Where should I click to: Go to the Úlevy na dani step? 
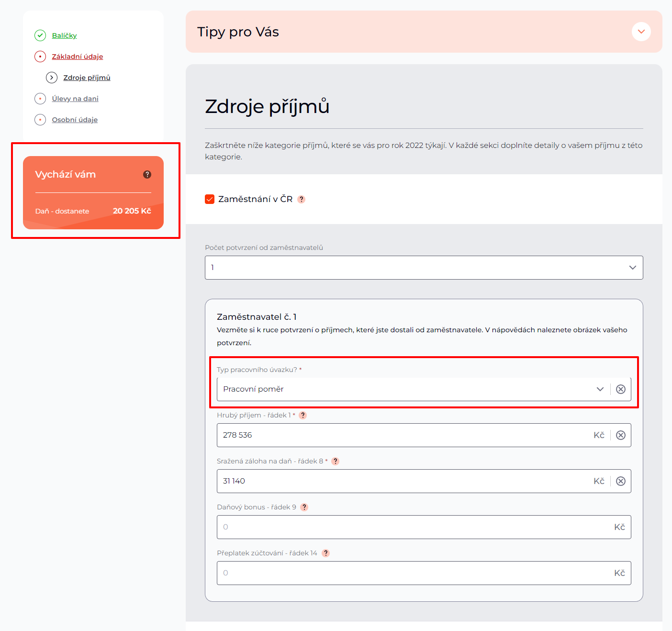pyautogui.click(x=75, y=99)
